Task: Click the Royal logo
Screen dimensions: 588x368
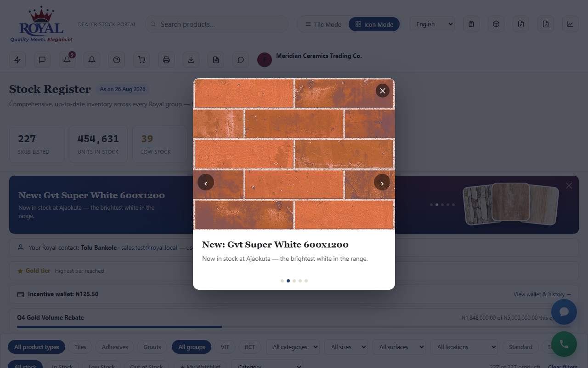Action: point(41,24)
